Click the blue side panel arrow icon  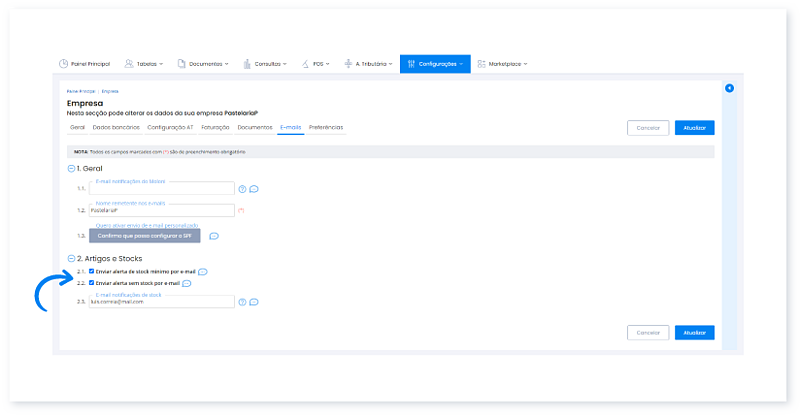pos(729,88)
